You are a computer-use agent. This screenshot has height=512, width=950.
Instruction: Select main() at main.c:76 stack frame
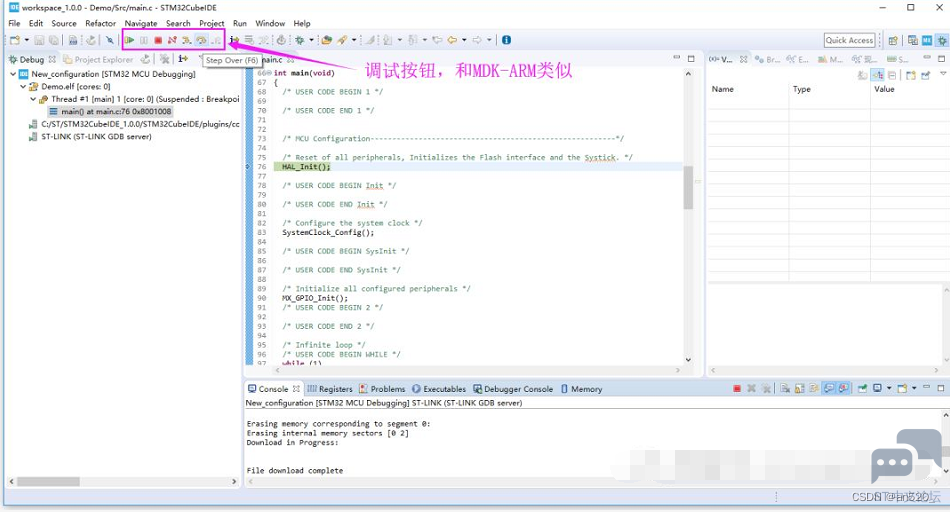click(110, 111)
